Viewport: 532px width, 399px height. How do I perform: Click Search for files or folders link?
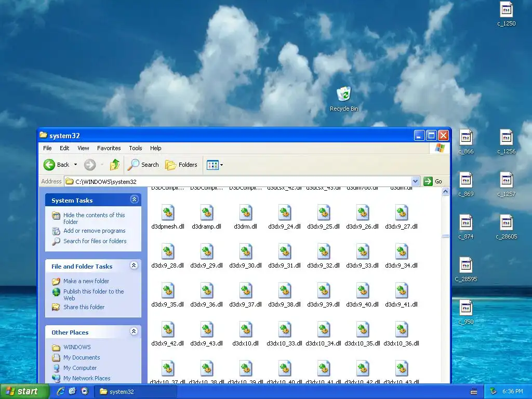[95, 241]
